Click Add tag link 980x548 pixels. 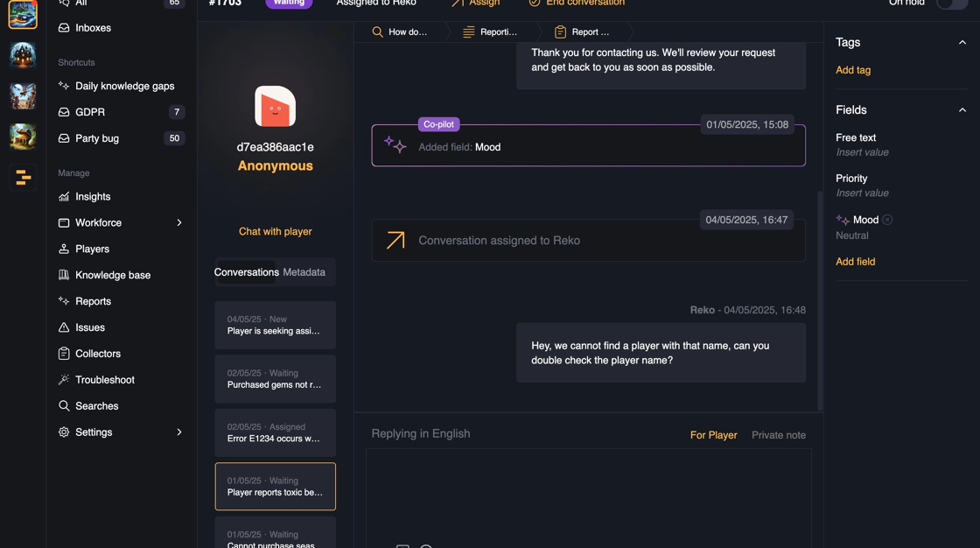tap(853, 70)
